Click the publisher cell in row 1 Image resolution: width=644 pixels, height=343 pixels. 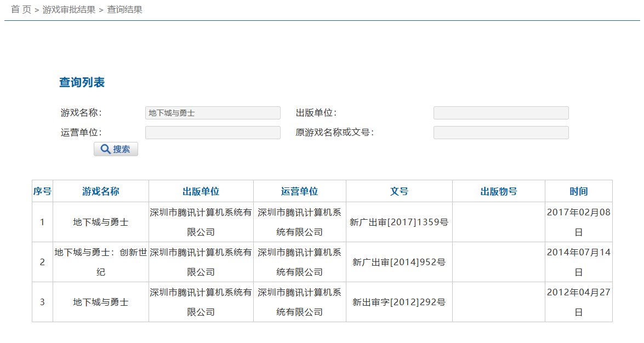click(201, 222)
